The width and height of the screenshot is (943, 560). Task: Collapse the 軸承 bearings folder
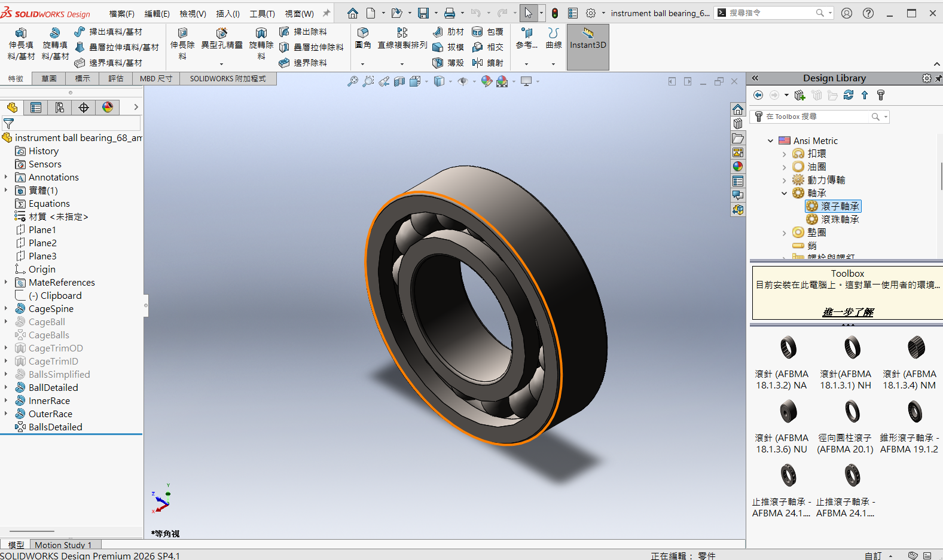(x=785, y=193)
